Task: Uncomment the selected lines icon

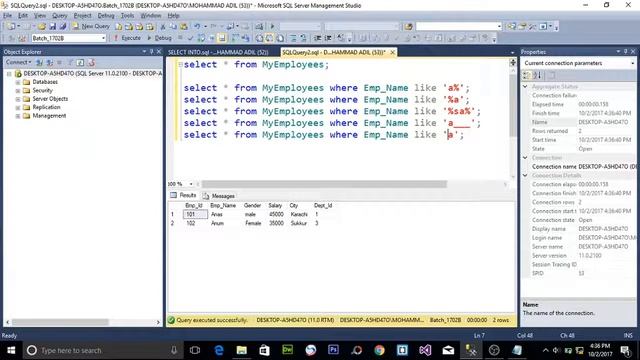Action: pos(303,38)
